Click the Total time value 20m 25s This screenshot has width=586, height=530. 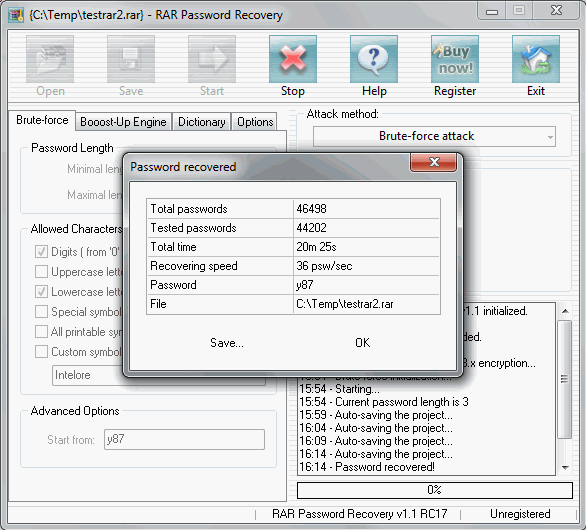coord(316,247)
